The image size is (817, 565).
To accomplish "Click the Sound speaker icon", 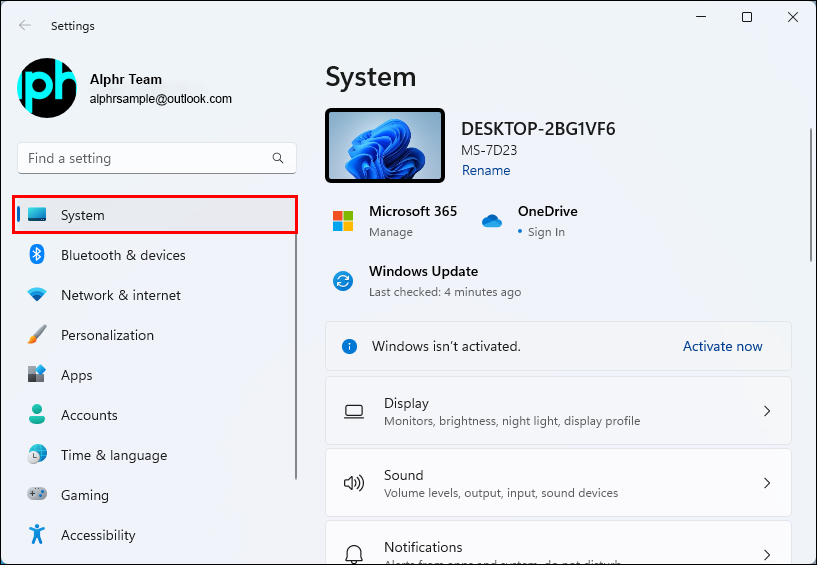I will click(x=354, y=483).
